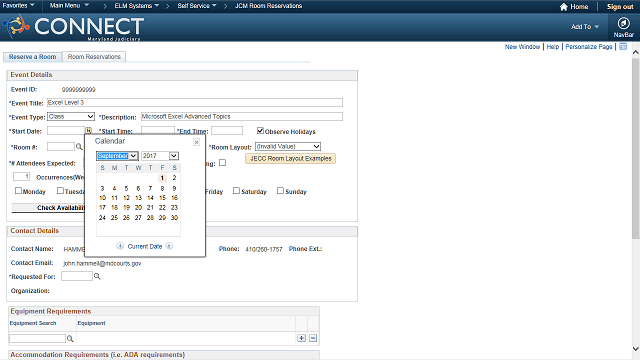Click the Event Title input field
640x360 pixels.
195,102
